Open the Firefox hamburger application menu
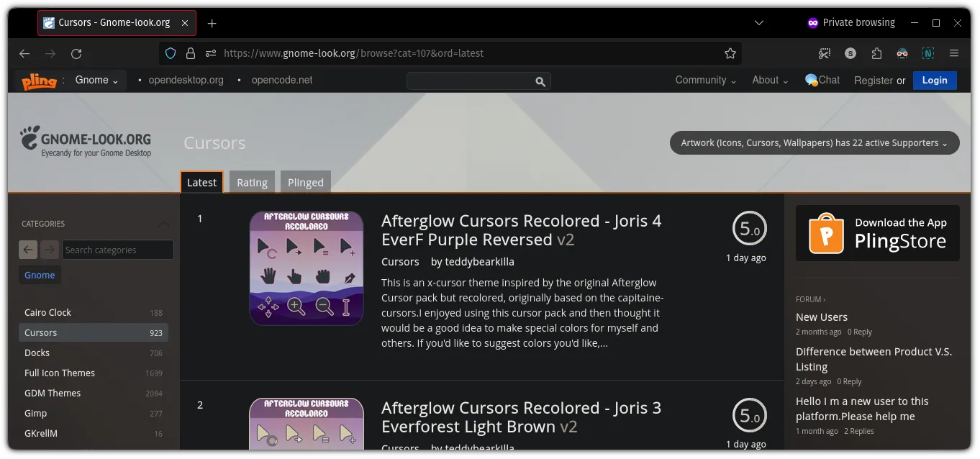This screenshot has width=980, height=459. pos(954,53)
